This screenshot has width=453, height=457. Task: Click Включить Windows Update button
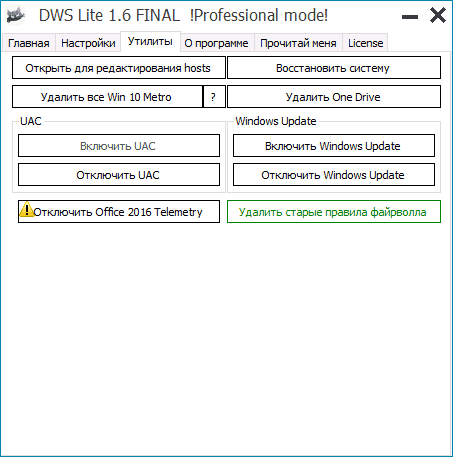334,146
